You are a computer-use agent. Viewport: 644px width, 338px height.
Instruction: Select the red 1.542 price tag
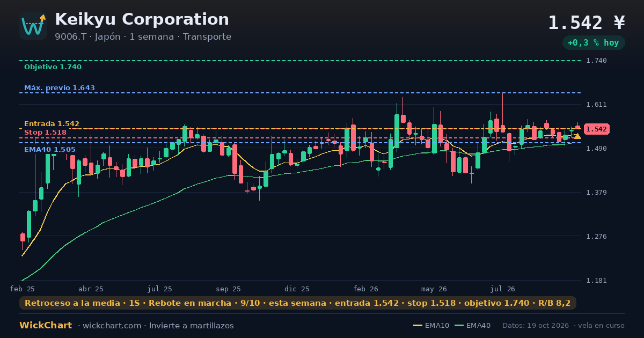pyautogui.click(x=596, y=129)
